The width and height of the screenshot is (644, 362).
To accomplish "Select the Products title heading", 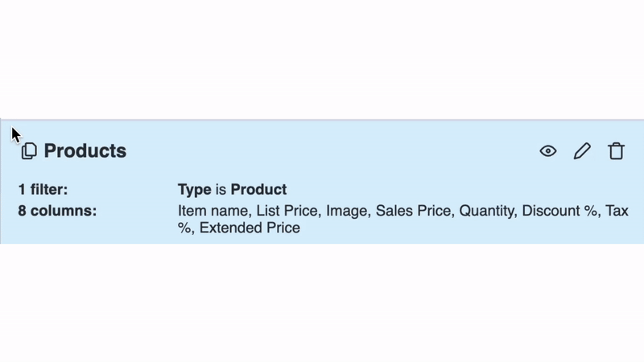I will [85, 151].
